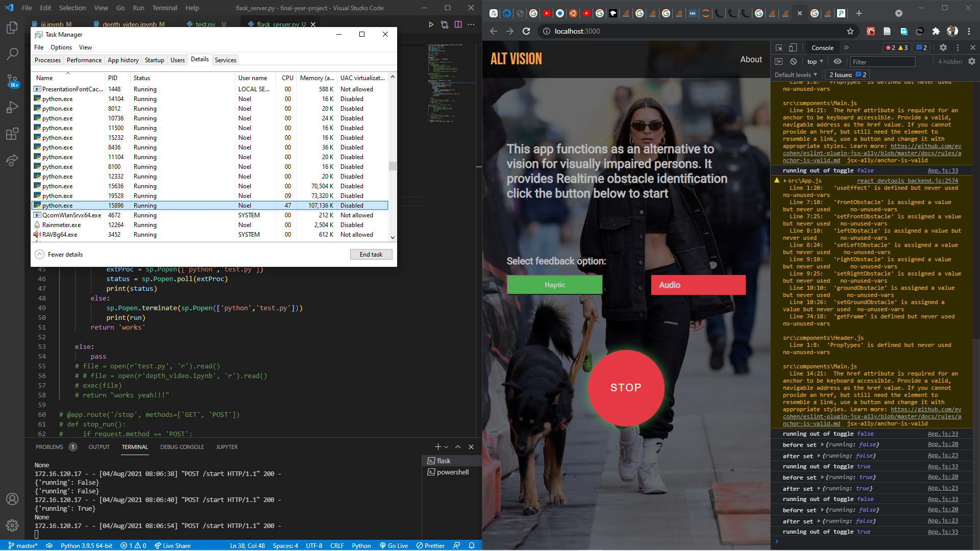Maximize terminal panel with up chevron
This screenshot has width=980, height=551.
(458, 447)
